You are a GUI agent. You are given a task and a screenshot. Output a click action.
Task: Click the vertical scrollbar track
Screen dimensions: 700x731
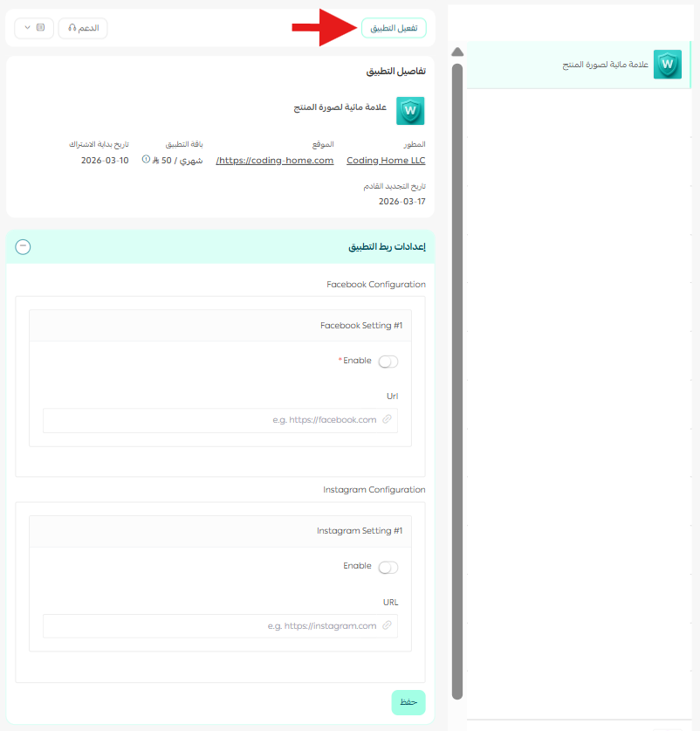pyautogui.click(x=456, y=376)
